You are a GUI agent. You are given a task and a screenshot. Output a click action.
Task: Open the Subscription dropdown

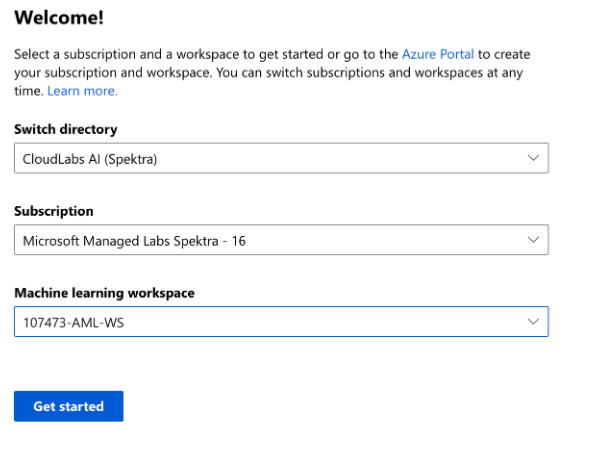coord(281,240)
